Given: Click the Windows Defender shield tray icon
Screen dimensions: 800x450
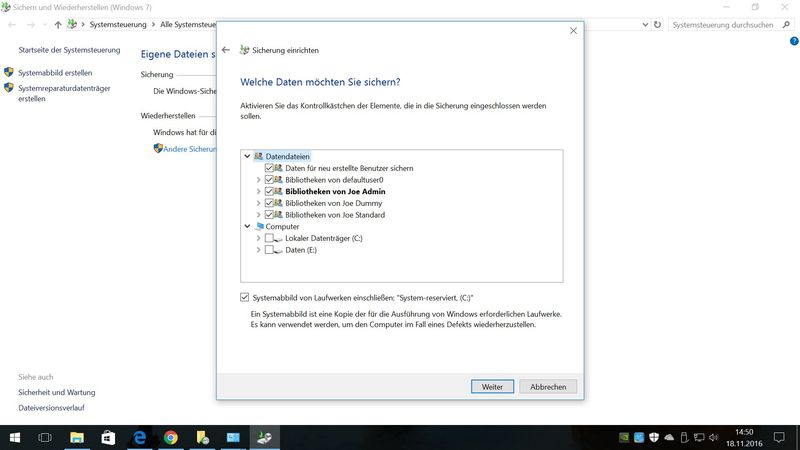Looking at the screenshot, I should pyautogui.click(x=654, y=437).
